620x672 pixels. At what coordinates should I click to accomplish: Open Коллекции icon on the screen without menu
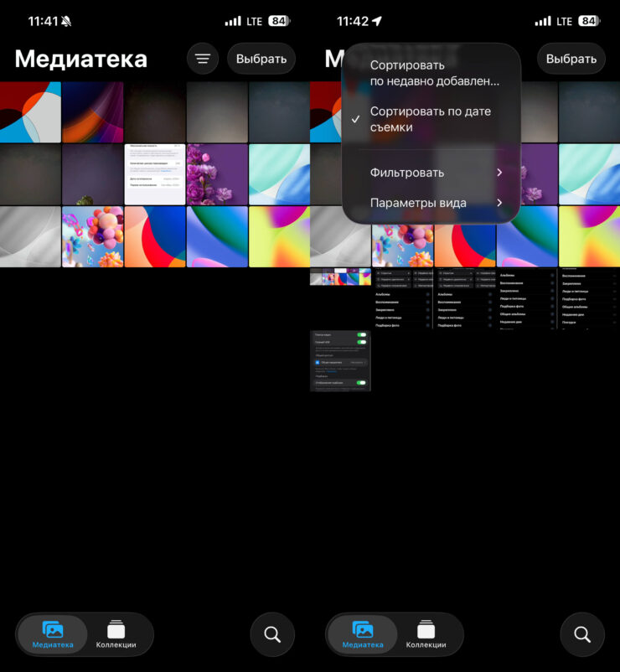116,630
